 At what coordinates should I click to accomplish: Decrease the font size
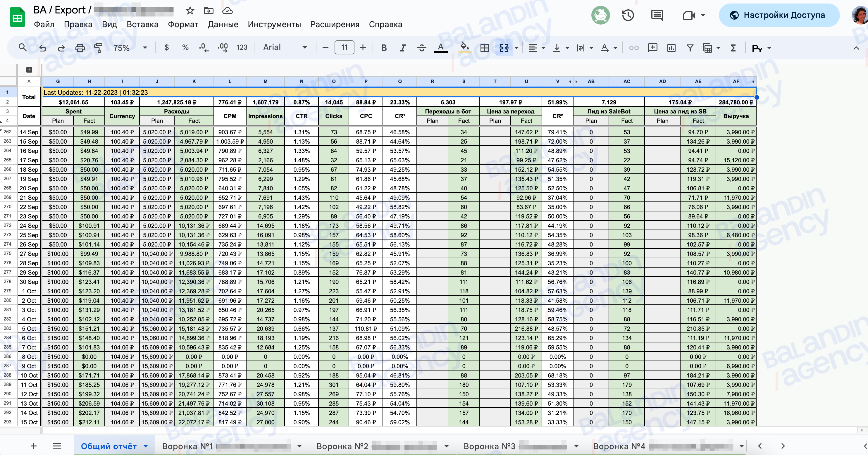[325, 48]
